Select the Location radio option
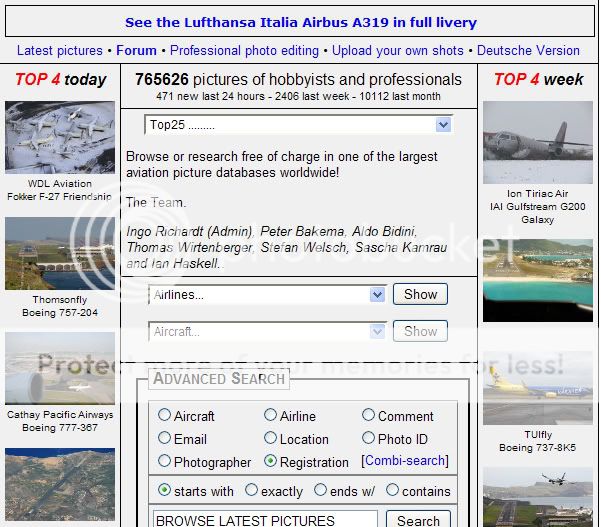Screen dimensions: 601x527 270,437
